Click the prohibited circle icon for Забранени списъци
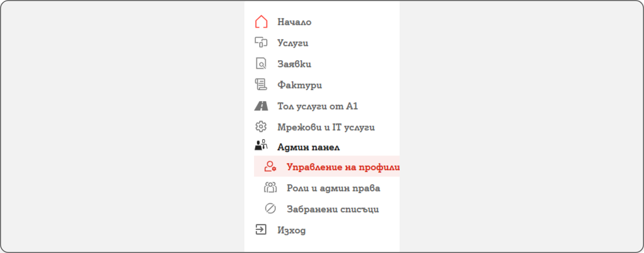Viewport: 644px width, 253px height. pos(270,208)
